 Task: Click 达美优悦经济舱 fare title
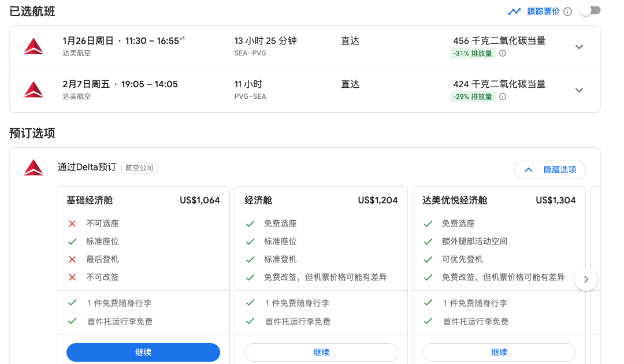point(455,200)
